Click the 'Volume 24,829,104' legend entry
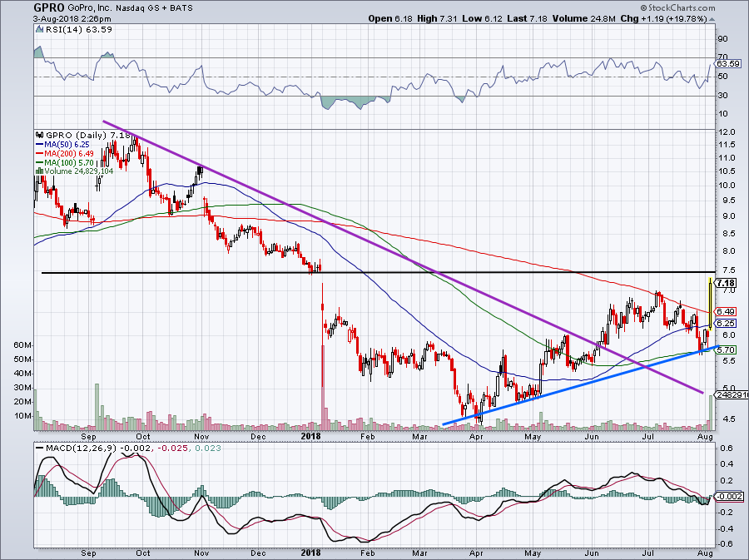 [79, 171]
